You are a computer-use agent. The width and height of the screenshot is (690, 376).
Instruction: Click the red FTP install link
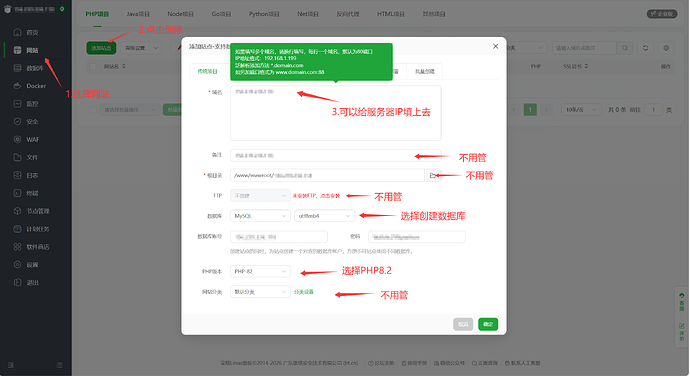(316, 196)
